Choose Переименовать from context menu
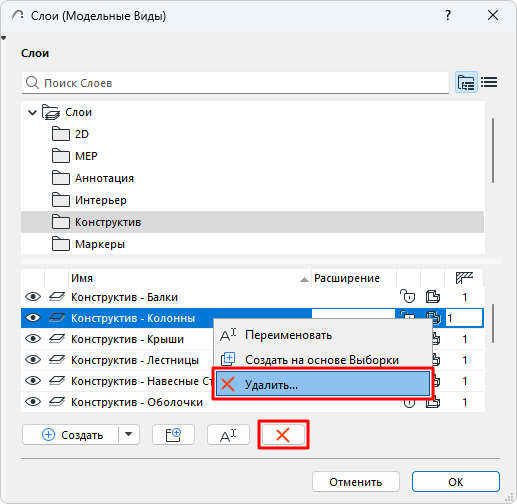This screenshot has width=517, height=504. [x=323, y=335]
